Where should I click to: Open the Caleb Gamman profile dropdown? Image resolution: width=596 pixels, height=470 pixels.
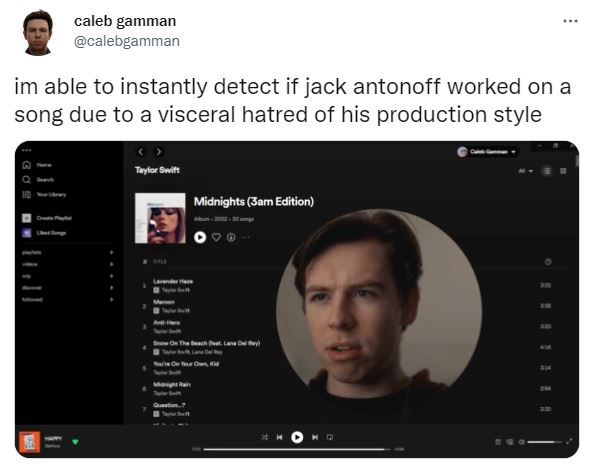[x=487, y=152]
